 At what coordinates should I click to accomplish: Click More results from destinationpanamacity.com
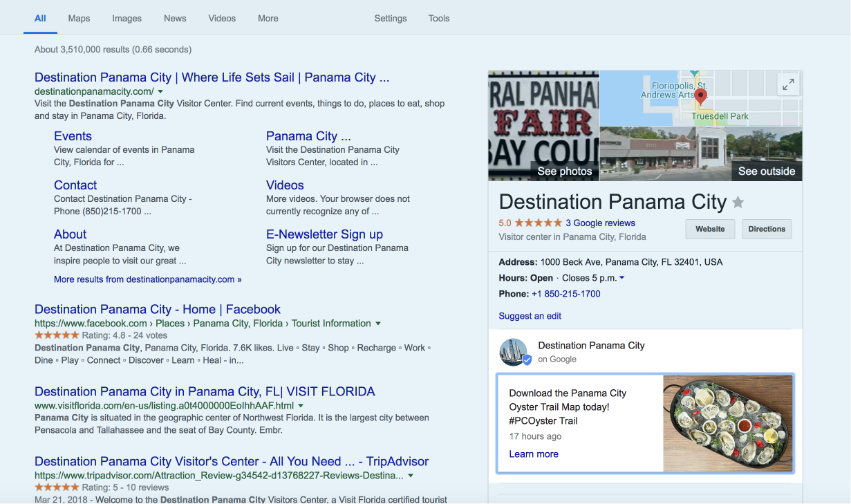click(x=148, y=279)
